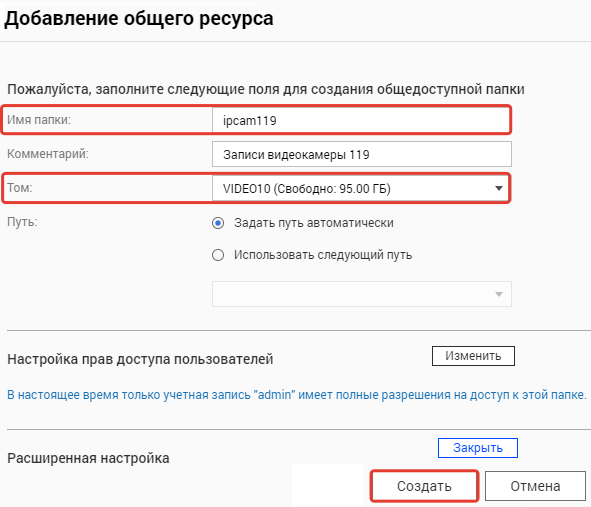Viewport: 591px width, 507px height.
Task: Click the blue admin permissions notice text
Action: (297, 395)
